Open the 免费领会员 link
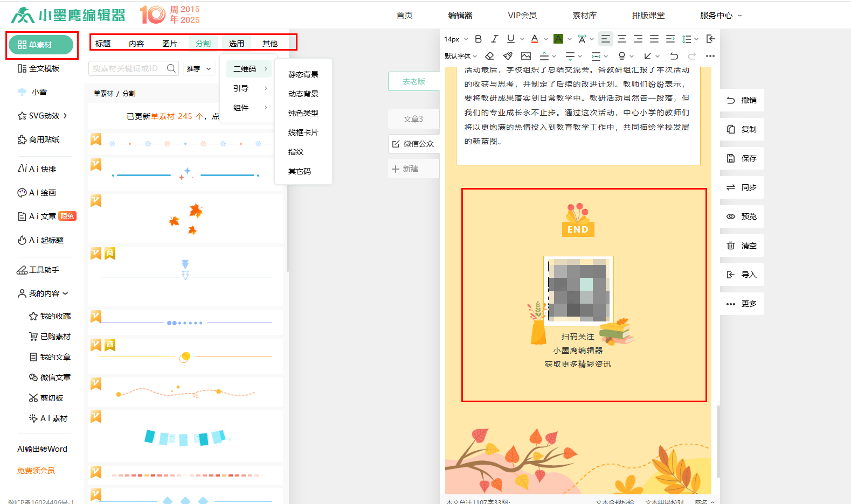 (36, 471)
